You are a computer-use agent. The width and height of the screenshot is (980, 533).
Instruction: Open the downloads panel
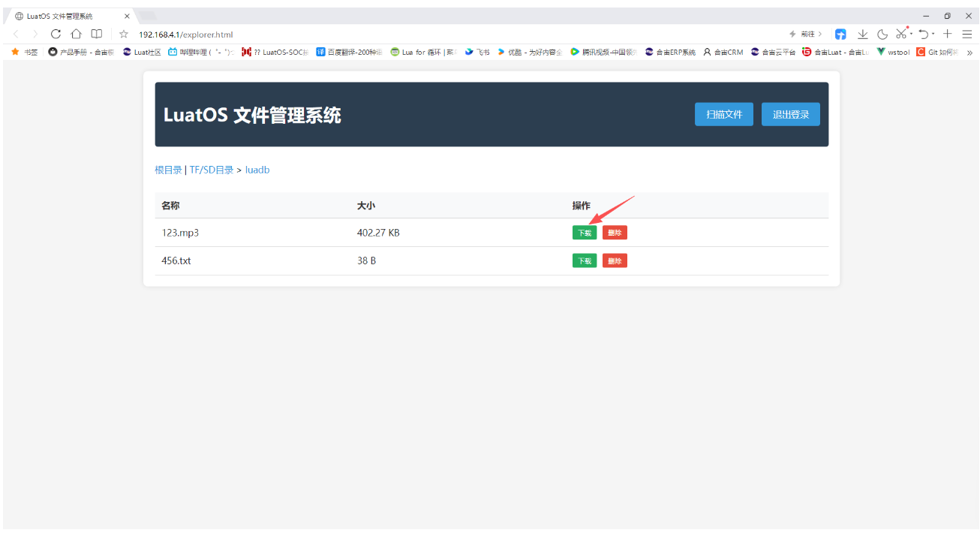tap(863, 35)
